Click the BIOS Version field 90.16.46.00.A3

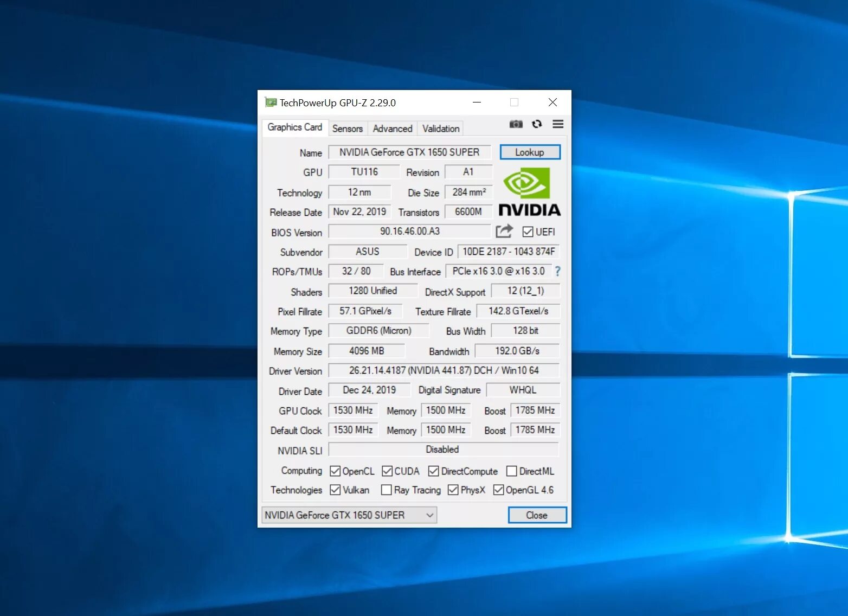tap(410, 232)
